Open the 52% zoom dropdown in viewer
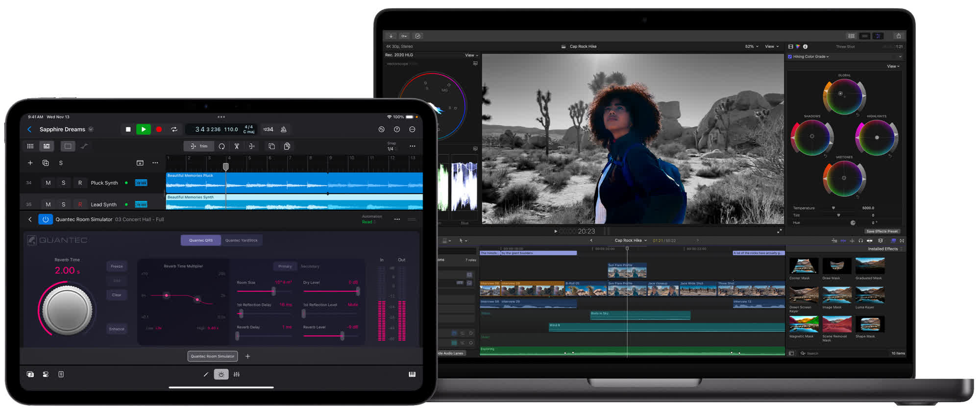Viewport: 980px width, 411px height. click(x=752, y=47)
